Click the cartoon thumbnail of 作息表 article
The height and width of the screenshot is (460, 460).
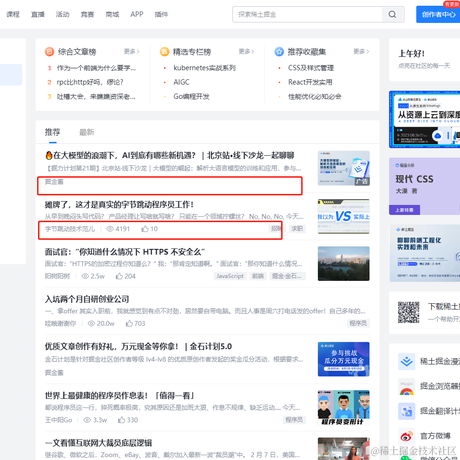[x=344, y=408]
